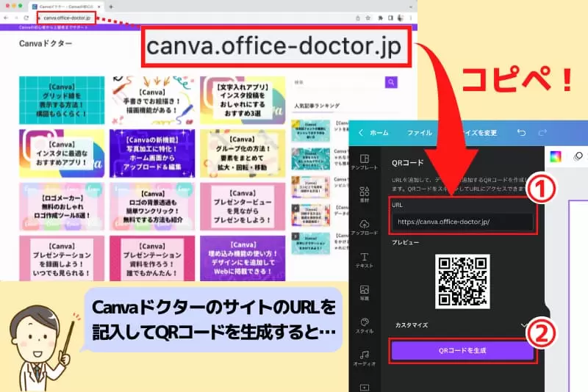
Task: Open the テンプレート sidebar panel
Action: [x=364, y=162]
